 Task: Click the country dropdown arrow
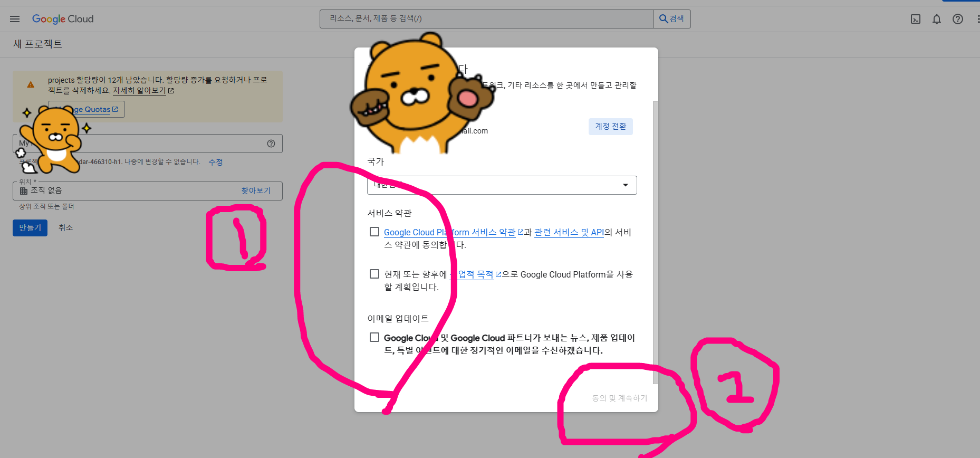(626, 185)
